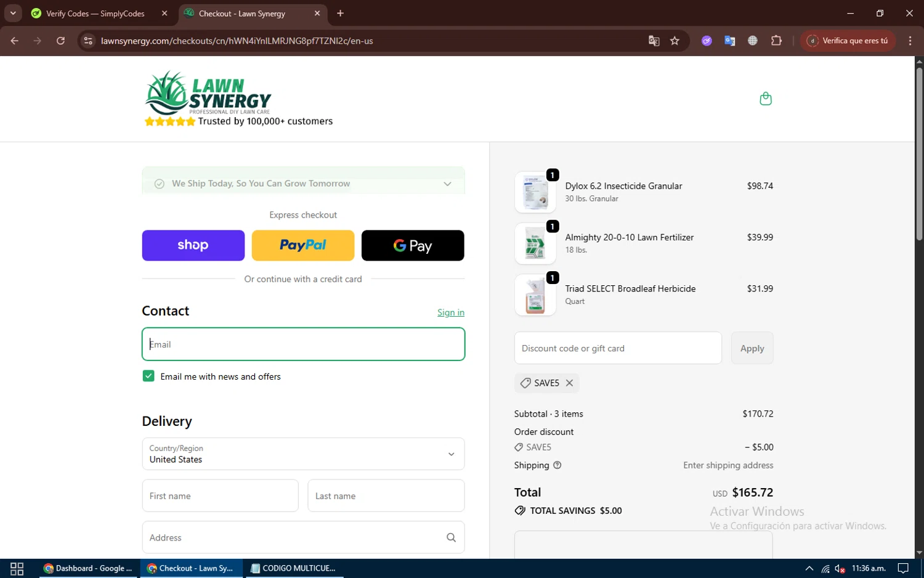Pay with Google Pay express checkout
The width and height of the screenshot is (924, 578).
pyautogui.click(x=413, y=245)
